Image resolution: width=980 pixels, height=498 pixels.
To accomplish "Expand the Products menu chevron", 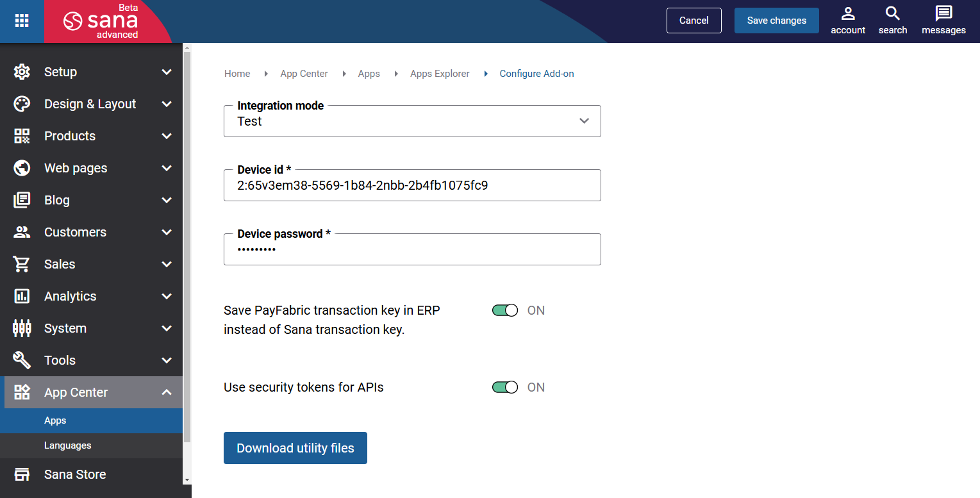I will (167, 136).
